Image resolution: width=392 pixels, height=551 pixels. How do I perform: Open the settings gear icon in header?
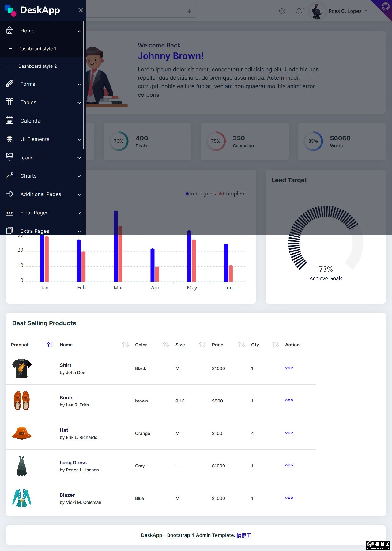(x=282, y=11)
